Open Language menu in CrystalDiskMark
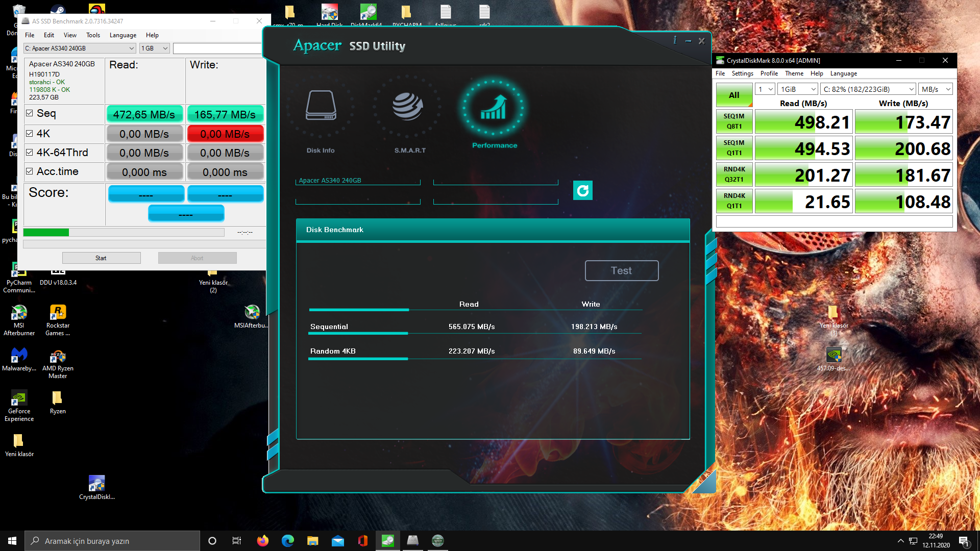Image resolution: width=980 pixels, height=551 pixels. (x=843, y=73)
